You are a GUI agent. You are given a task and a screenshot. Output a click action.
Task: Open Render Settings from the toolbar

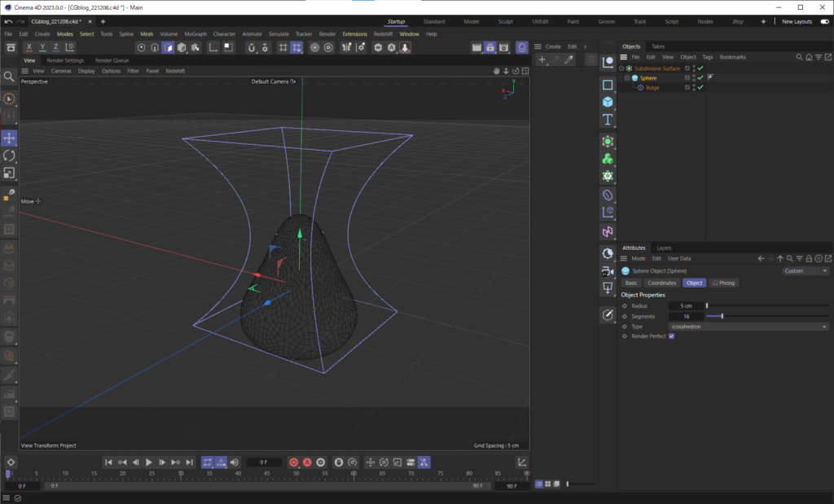point(503,47)
